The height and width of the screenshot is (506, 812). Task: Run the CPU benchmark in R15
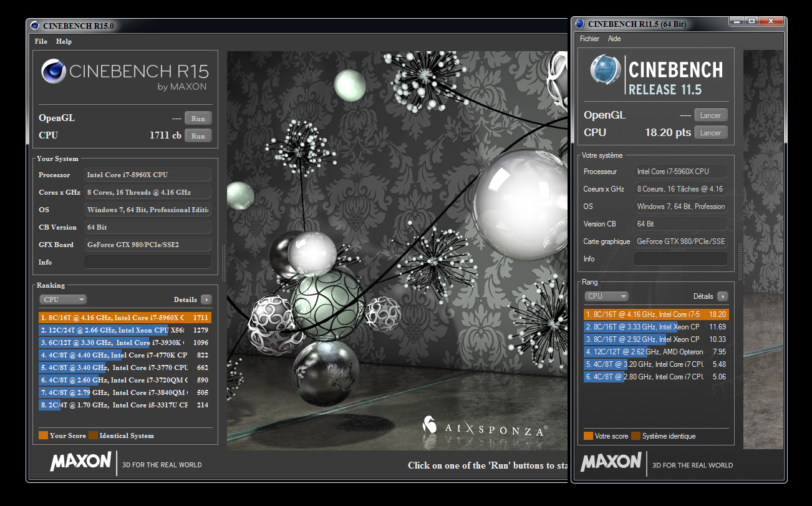(x=198, y=135)
